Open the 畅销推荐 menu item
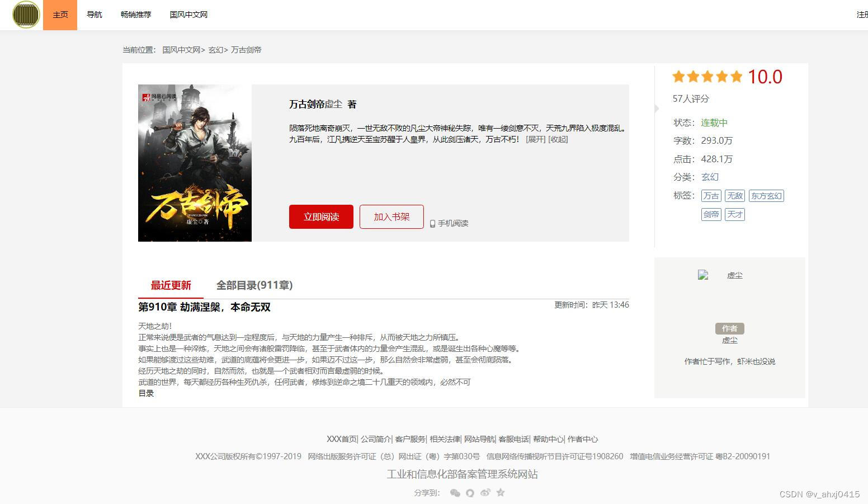 coord(135,15)
